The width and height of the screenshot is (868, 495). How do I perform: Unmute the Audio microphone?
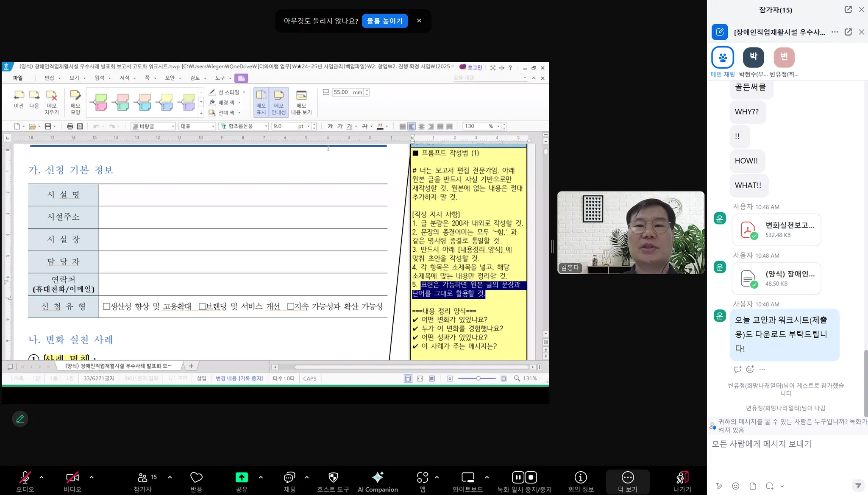pyautogui.click(x=25, y=478)
